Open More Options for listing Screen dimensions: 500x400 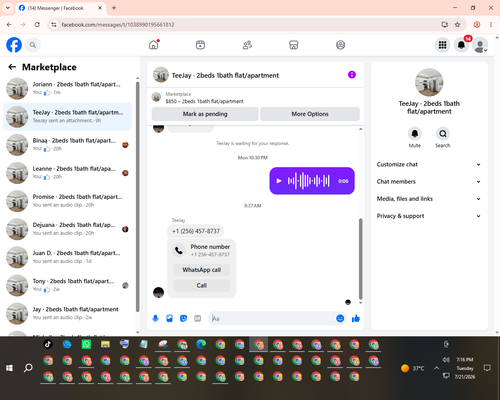[x=310, y=114]
